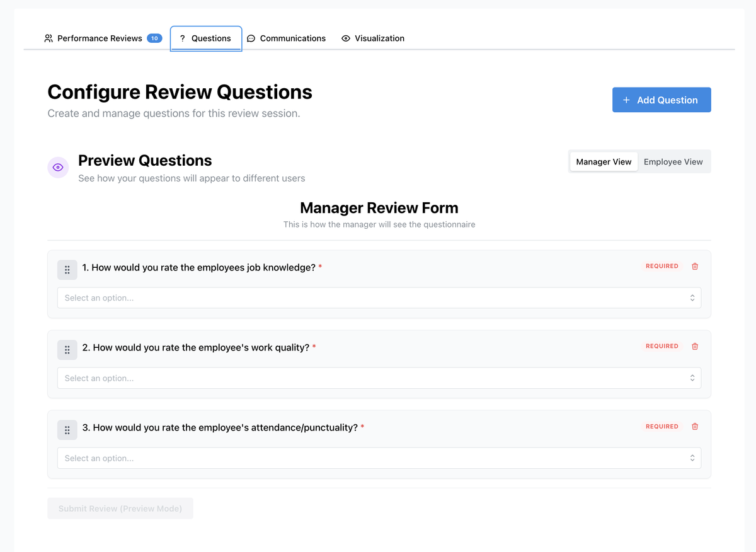Click the purple eye preview icon
The width and height of the screenshot is (756, 552).
coord(58,168)
